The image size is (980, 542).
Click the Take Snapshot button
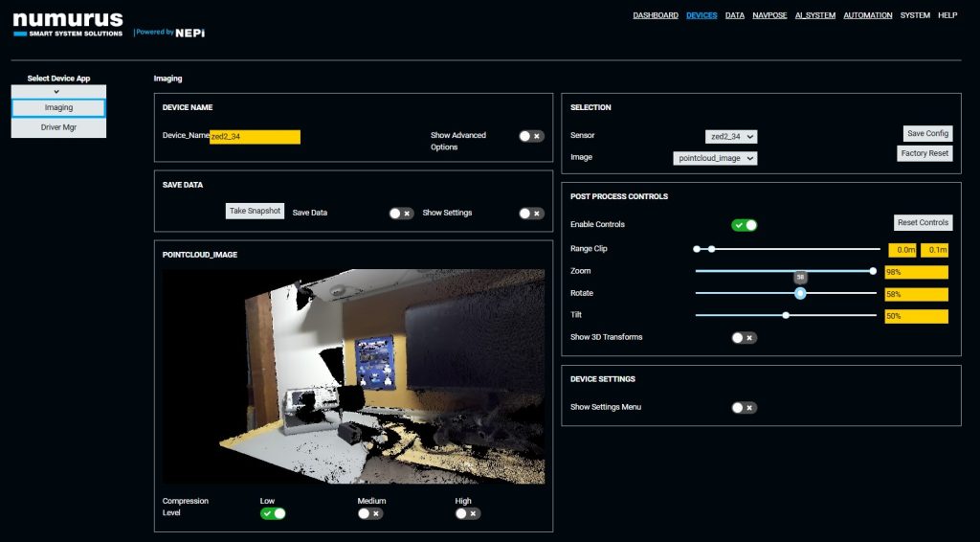(x=255, y=211)
